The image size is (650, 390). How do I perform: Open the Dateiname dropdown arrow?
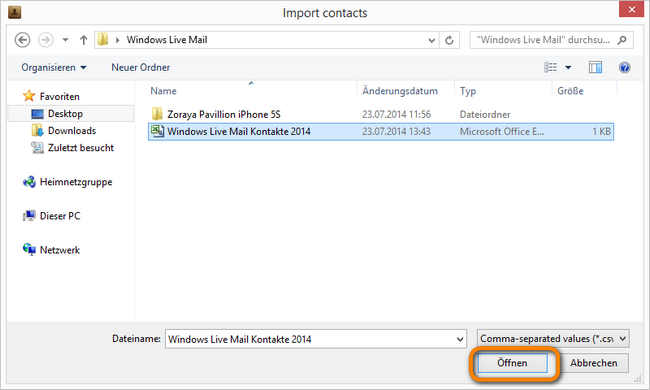pos(460,339)
